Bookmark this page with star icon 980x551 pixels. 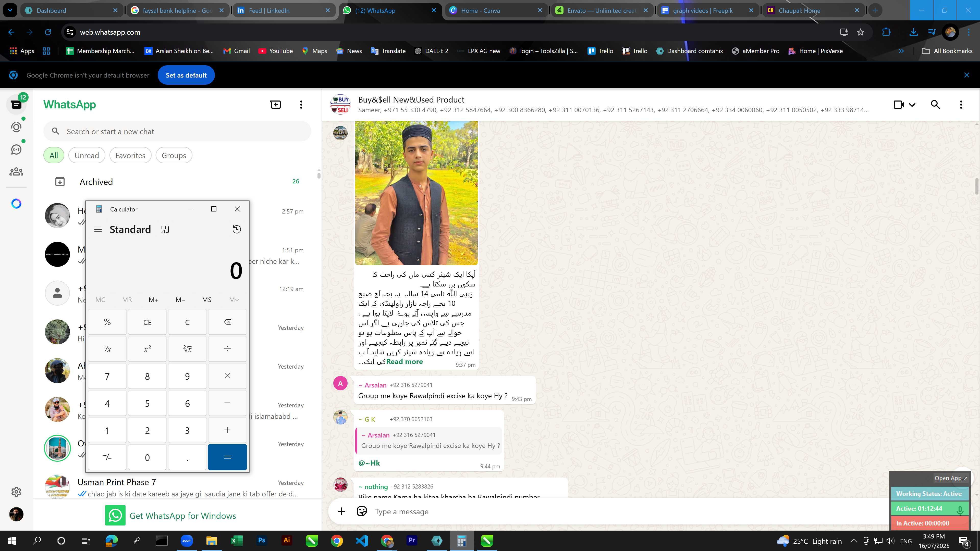pos(861,32)
